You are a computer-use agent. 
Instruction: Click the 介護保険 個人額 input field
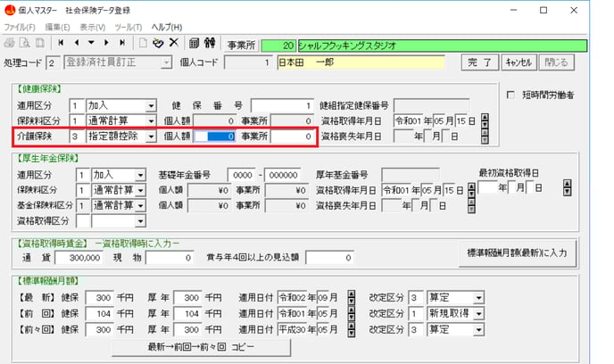pyautogui.click(x=214, y=136)
